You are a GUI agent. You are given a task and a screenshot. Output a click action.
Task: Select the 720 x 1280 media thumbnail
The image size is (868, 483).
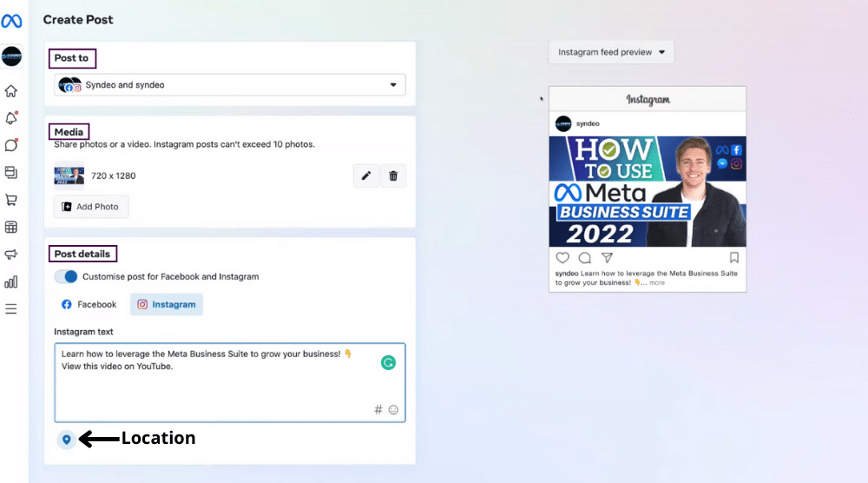(69, 175)
